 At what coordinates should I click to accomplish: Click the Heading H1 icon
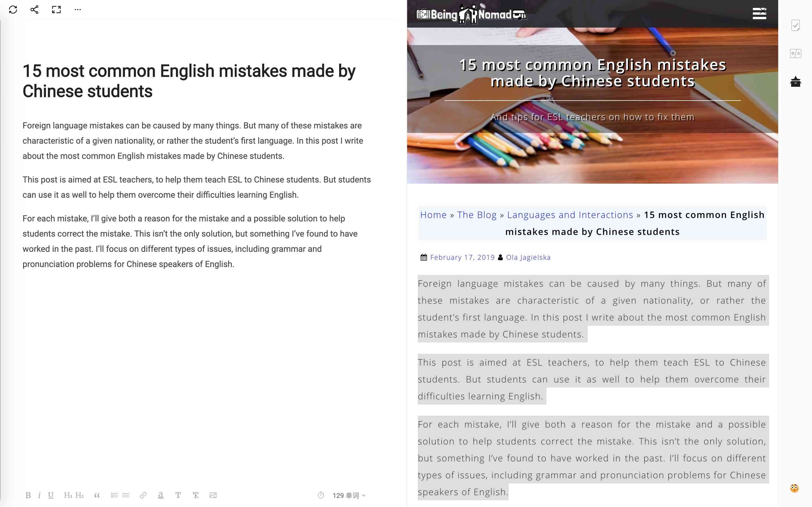68,495
